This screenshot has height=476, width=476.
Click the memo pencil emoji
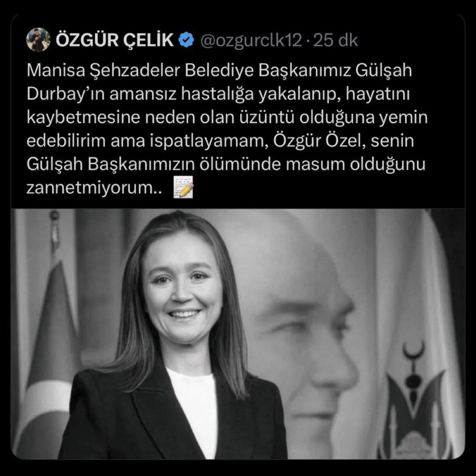[x=183, y=187]
